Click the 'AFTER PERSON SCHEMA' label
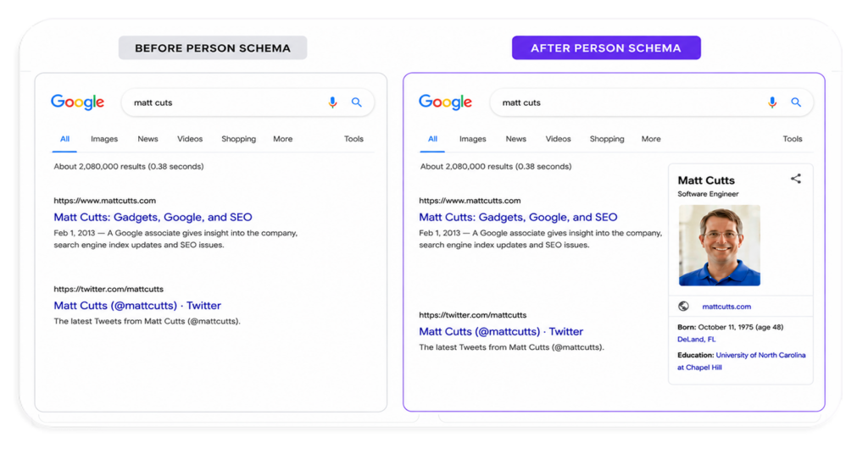Viewport: 868px width, 454px height. coord(606,48)
